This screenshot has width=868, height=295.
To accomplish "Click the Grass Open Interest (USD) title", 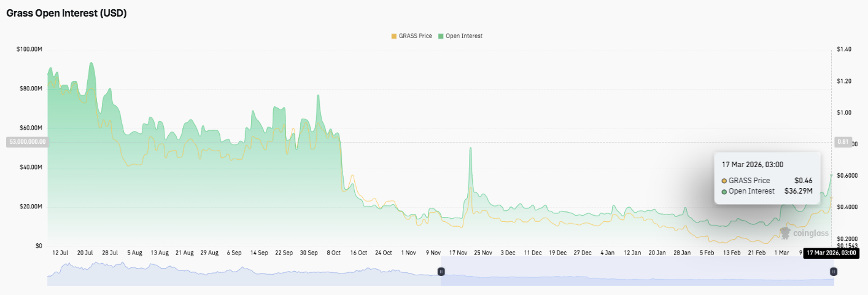I will tap(66, 13).
